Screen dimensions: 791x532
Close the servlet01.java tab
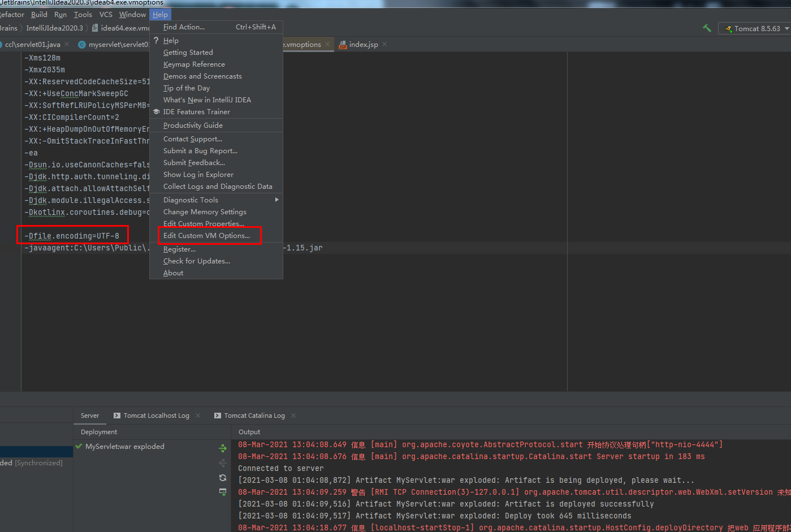[67, 44]
